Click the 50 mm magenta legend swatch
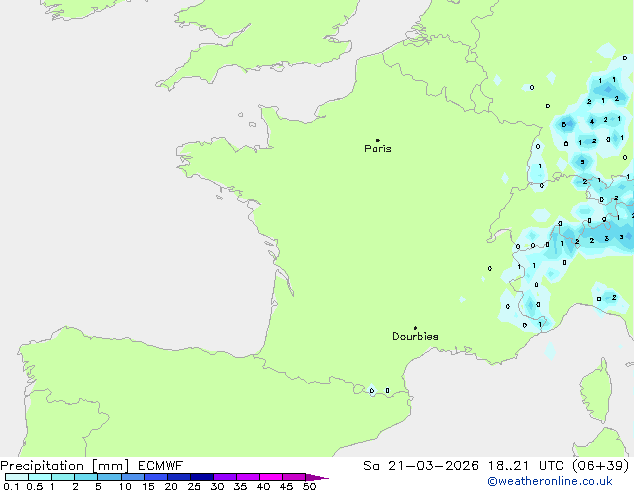This screenshot has height=490, width=634. click(x=294, y=477)
